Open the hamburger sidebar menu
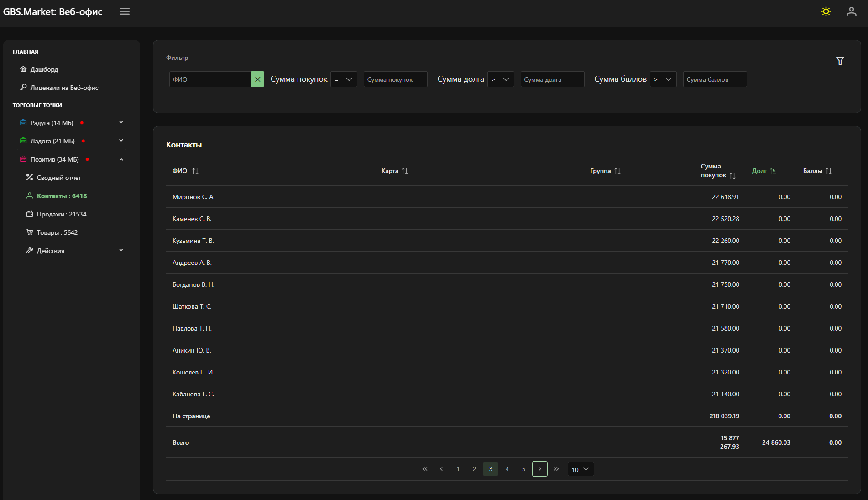The height and width of the screenshot is (500, 868). (x=125, y=11)
